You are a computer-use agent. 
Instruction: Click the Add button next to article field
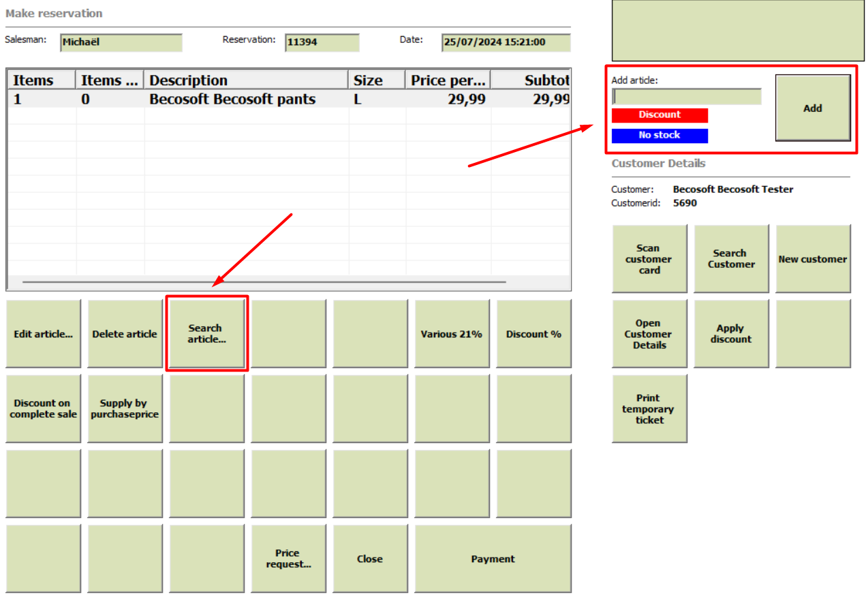[813, 108]
